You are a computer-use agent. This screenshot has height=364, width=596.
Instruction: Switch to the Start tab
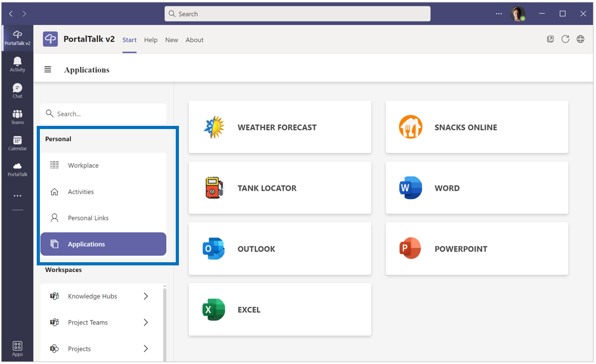[129, 40]
